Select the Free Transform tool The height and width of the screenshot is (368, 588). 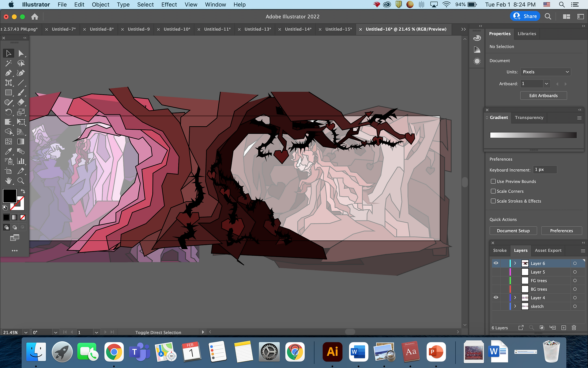point(21,122)
